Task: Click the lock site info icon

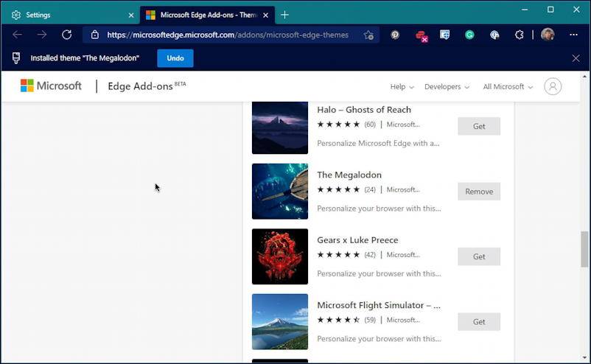Action: click(x=95, y=35)
